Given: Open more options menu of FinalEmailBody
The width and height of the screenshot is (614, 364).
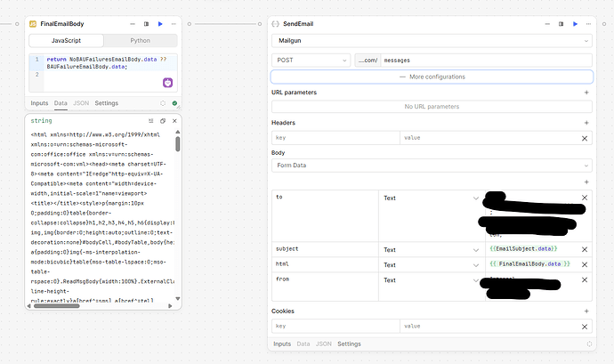Looking at the screenshot, I should coord(174,24).
